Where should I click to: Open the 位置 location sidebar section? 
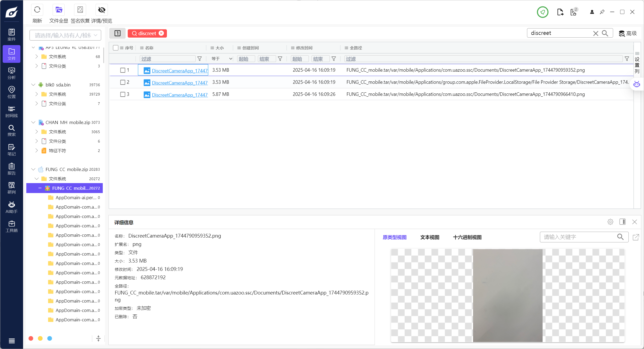[x=12, y=92]
